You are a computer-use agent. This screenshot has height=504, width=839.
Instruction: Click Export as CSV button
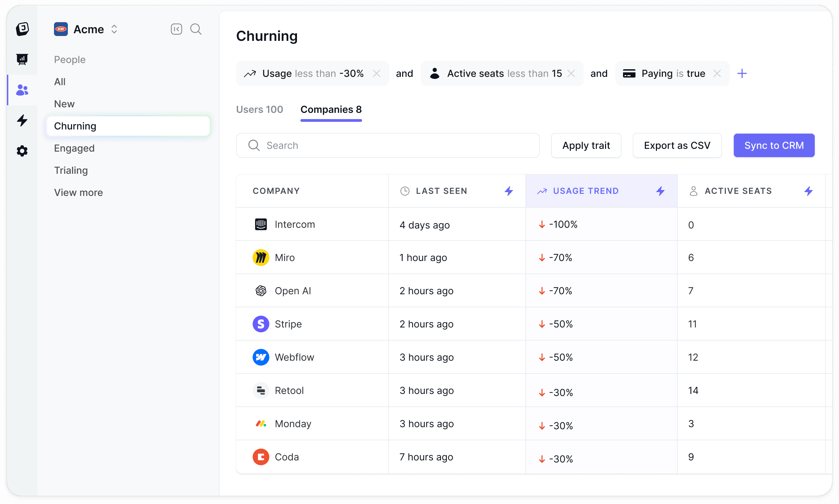[x=677, y=145]
